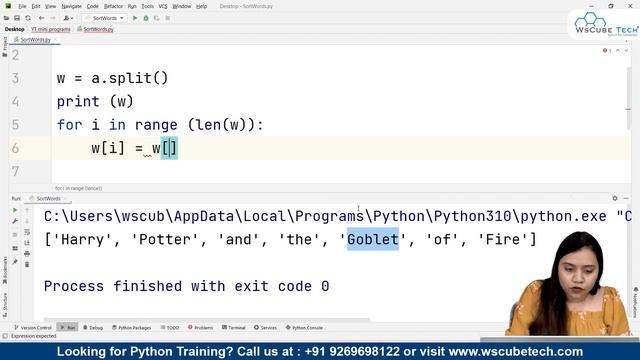The height and width of the screenshot is (360, 640).
Task: Open the Navigate menu
Action: coord(71,6)
